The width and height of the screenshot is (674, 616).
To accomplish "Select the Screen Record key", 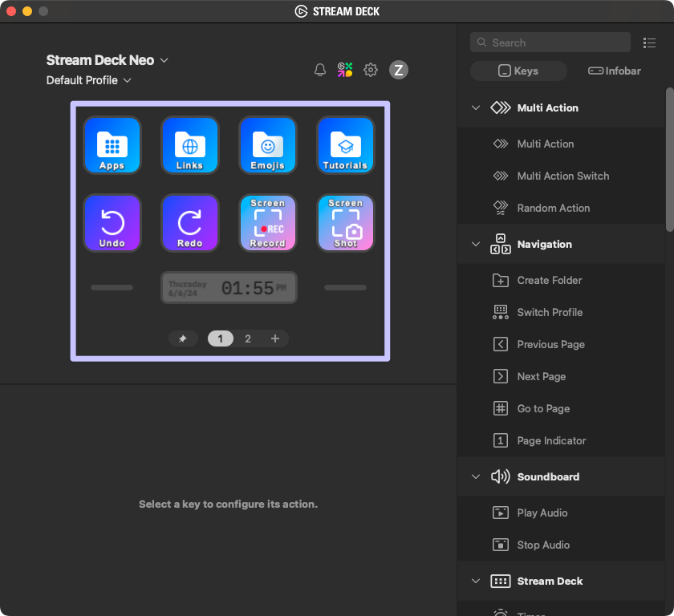I will click(x=267, y=223).
